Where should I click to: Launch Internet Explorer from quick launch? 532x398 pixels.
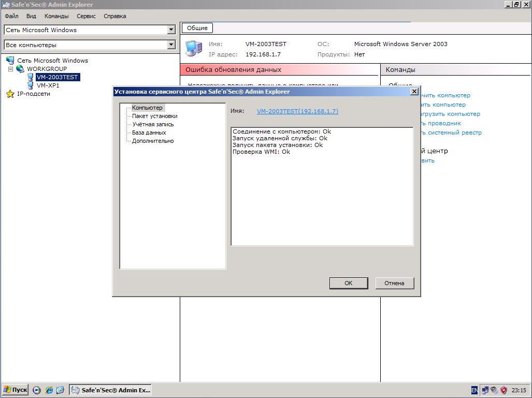coord(49,390)
